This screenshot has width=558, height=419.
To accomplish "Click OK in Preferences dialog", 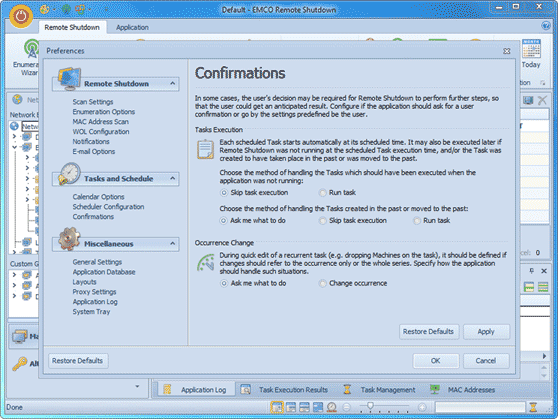I will (x=436, y=361).
